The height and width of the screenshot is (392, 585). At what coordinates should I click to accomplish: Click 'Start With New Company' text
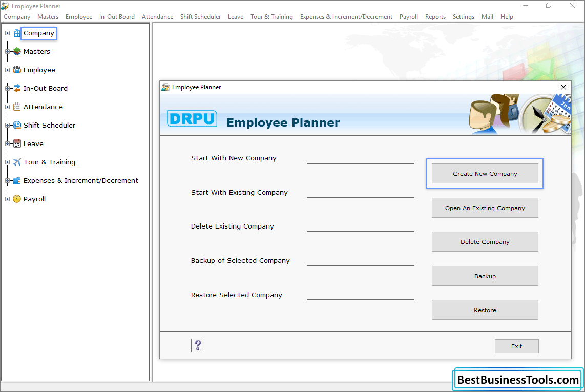[x=234, y=158]
